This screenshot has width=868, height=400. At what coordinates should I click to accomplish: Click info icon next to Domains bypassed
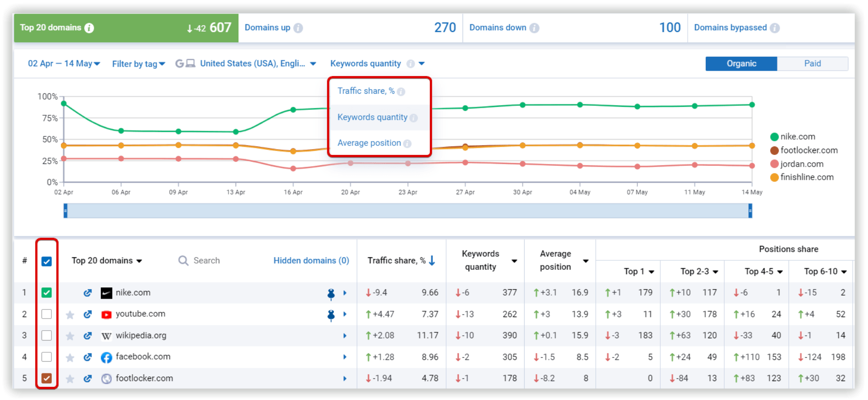pyautogui.click(x=775, y=28)
